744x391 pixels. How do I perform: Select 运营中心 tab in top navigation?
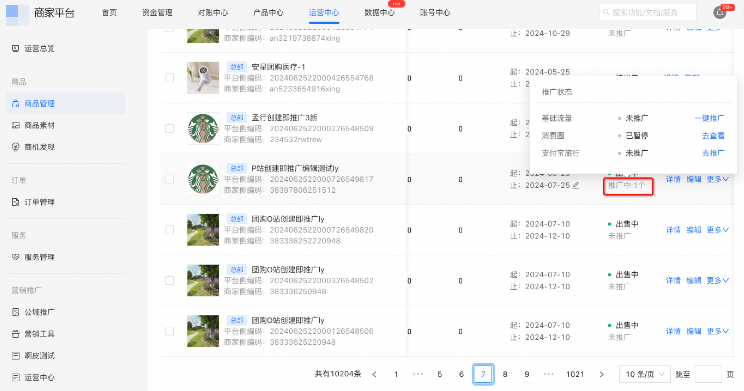tap(324, 13)
